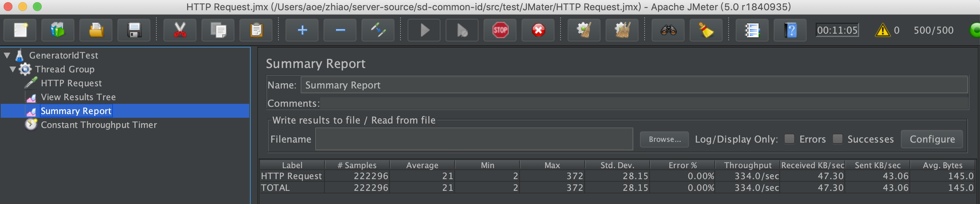Click the Average column header
The width and height of the screenshot is (980, 204).
pos(422,165)
